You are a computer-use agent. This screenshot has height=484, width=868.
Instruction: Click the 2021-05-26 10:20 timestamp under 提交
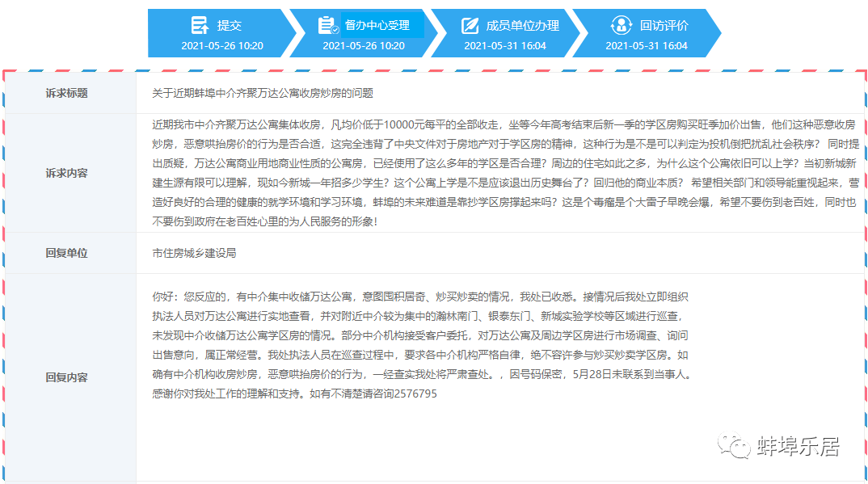[222, 46]
